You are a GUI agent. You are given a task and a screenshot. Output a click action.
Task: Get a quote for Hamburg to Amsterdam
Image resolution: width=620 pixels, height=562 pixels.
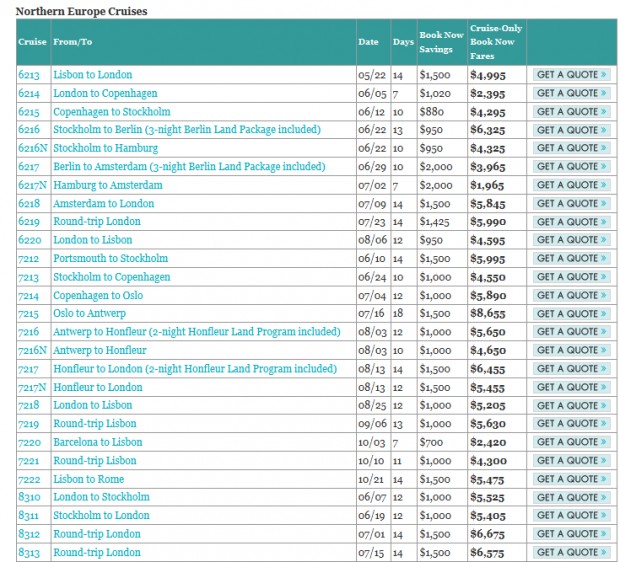coord(571,185)
